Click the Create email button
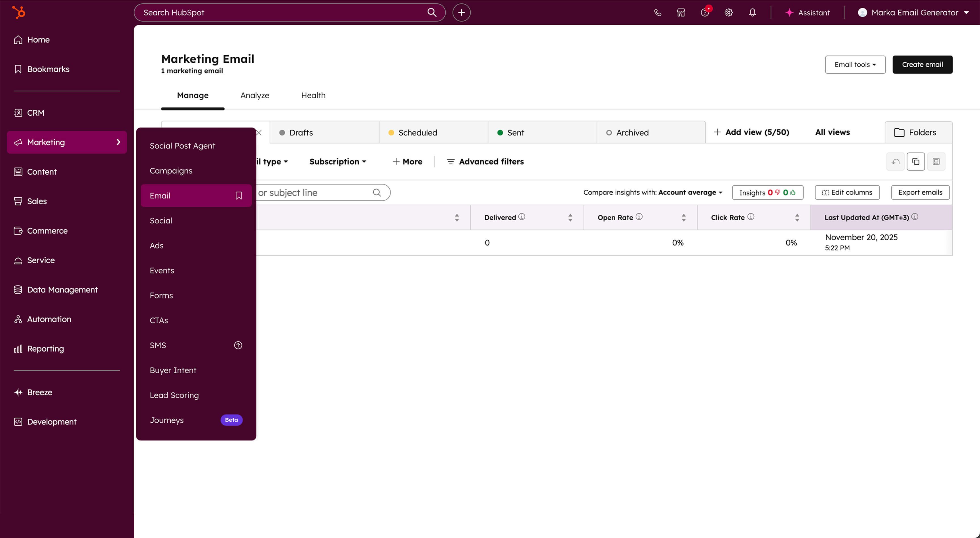The height and width of the screenshot is (538, 980). point(922,64)
